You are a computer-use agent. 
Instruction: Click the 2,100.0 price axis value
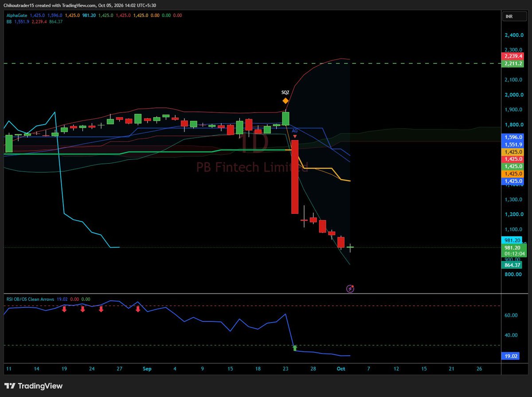pyautogui.click(x=514, y=80)
